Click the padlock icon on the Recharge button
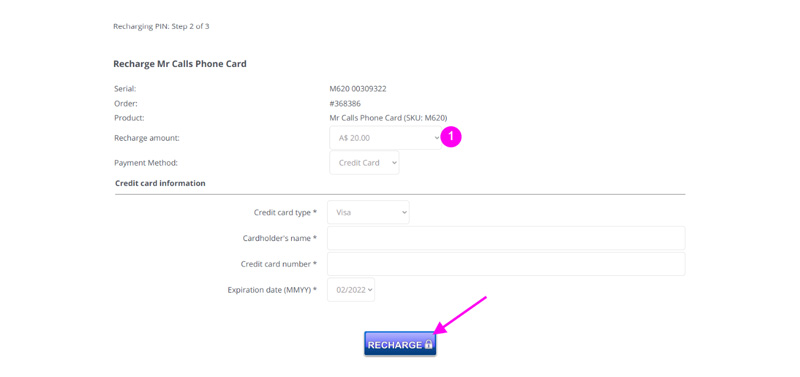The width and height of the screenshot is (800, 377). click(429, 344)
